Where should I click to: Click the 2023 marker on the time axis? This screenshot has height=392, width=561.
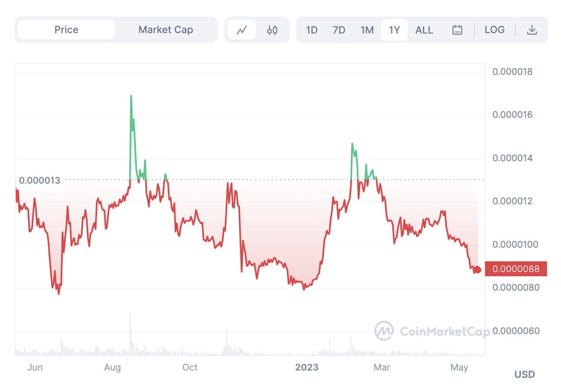point(307,367)
